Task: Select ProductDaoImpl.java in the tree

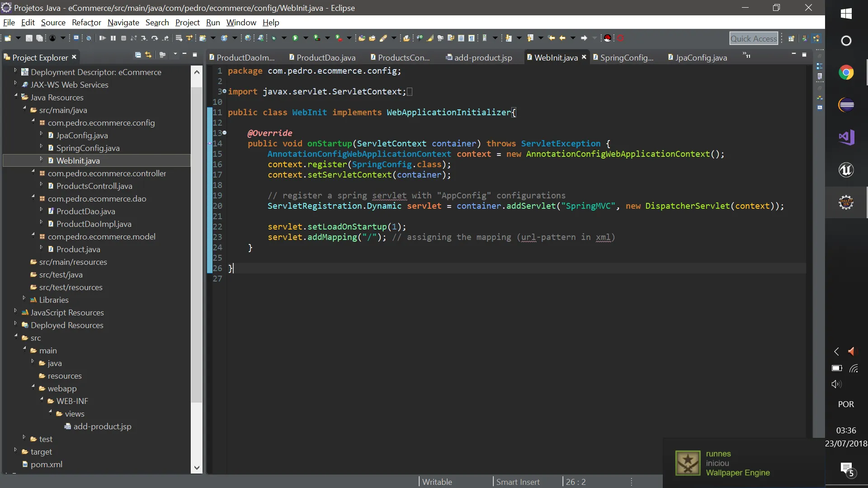Action: click(x=94, y=224)
